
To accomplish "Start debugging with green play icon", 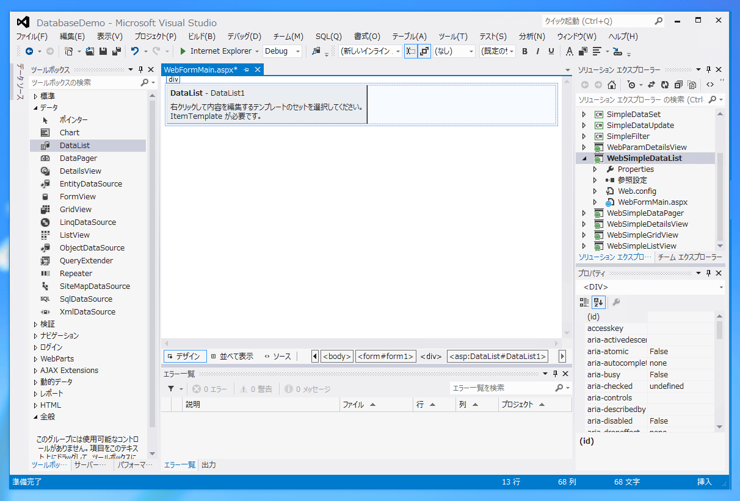I will [183, 51].
